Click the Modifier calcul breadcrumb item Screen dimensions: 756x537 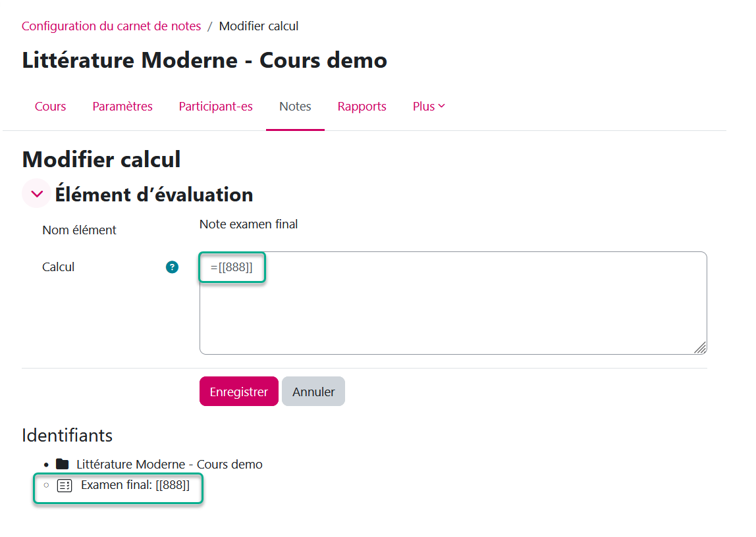(x=259, y=26)
